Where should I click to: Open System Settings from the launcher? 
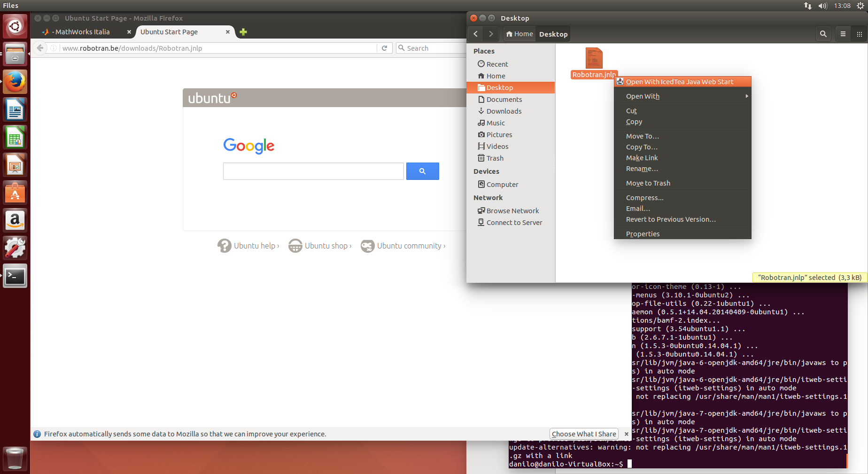[15, 248]
